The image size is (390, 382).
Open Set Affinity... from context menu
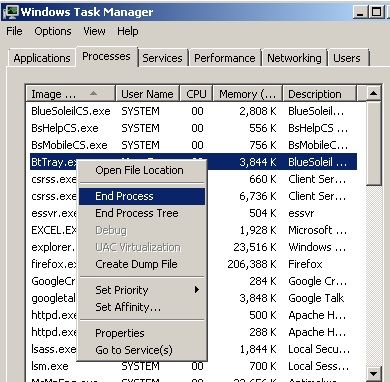(142, 307)
